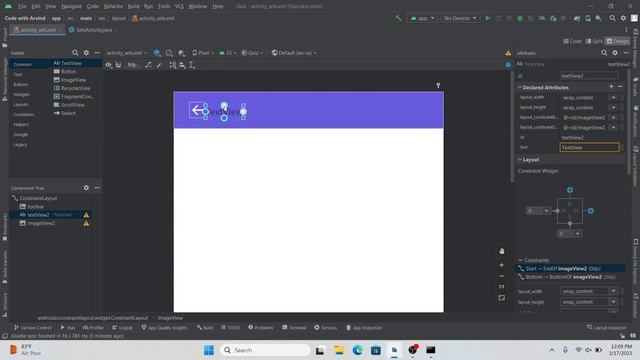640x360 pixels.
Task: Open the Terminal tool window
Action: [294, 327]
